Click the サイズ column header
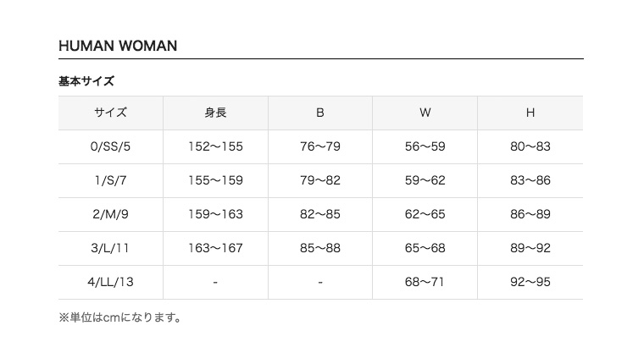This screenshot has height=364, width=644. coord(110,113)
